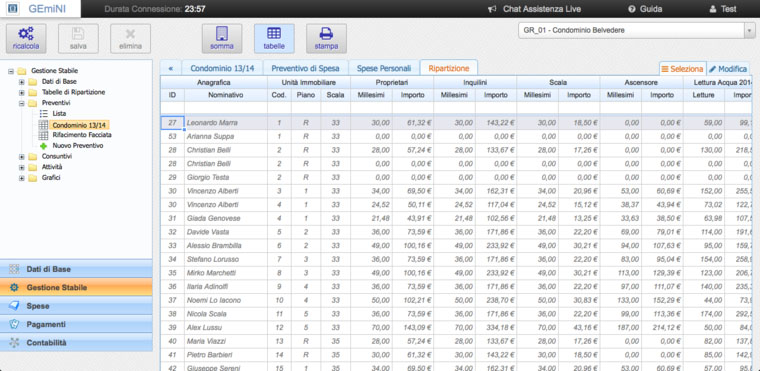Viewport: 760px width, 371px height.
Task: Expand the Grafici folder
Action: [x=21, y=178]
